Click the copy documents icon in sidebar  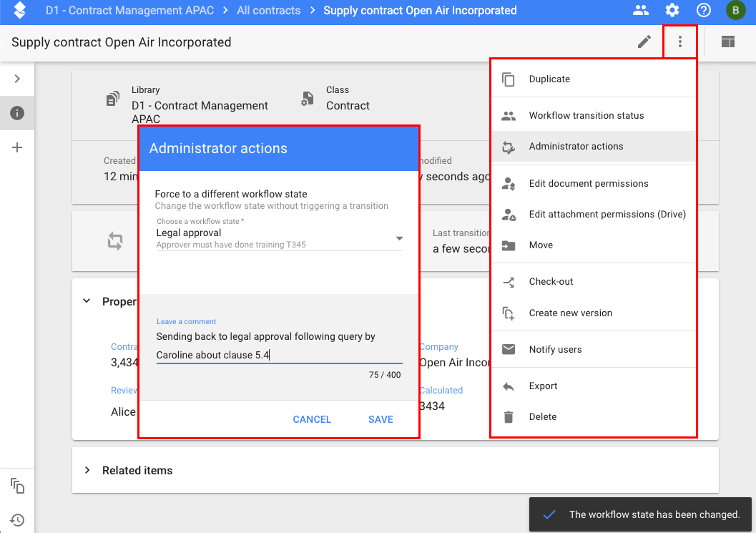point(17,486)
